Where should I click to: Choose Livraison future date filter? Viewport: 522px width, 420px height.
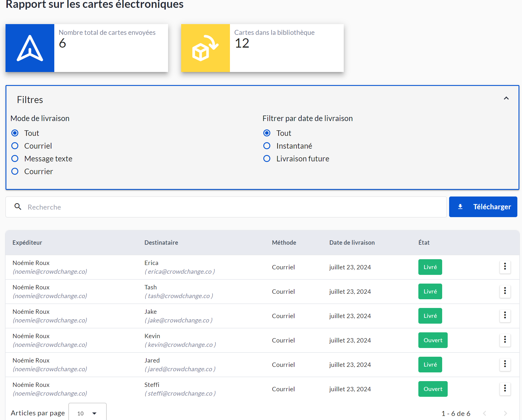coord(267,158)
